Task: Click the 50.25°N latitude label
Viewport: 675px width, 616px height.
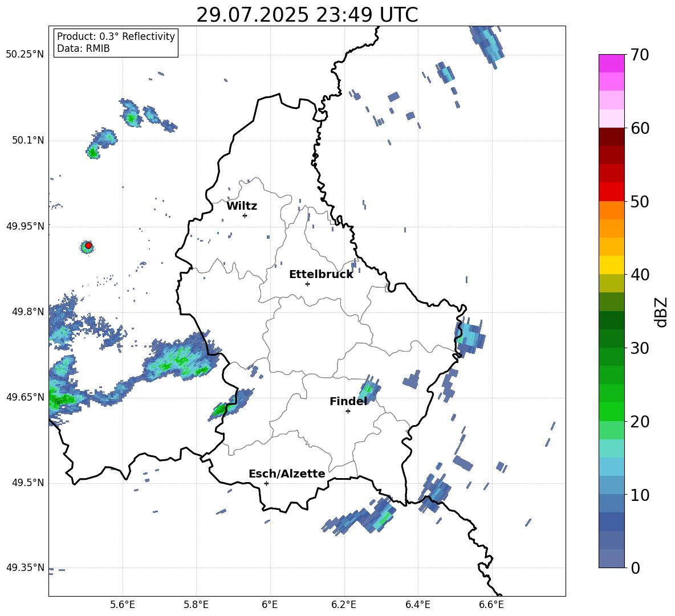Action: pyautogui.click(x=25, y=55)
